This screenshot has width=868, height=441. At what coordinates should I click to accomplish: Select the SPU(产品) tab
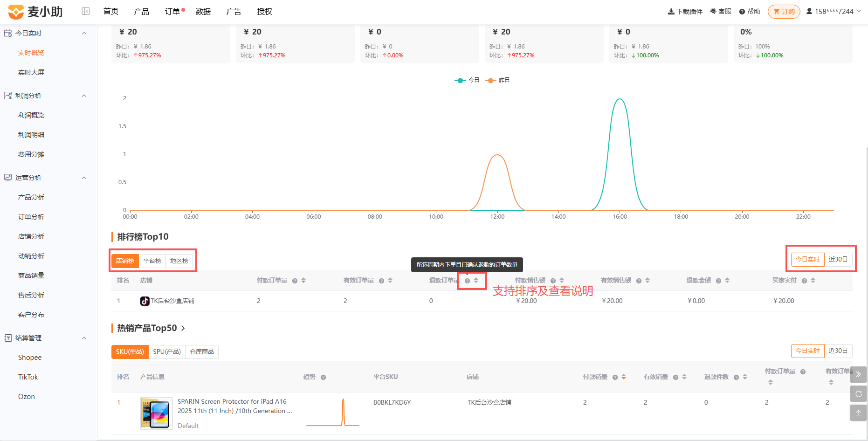coord(167,351)
